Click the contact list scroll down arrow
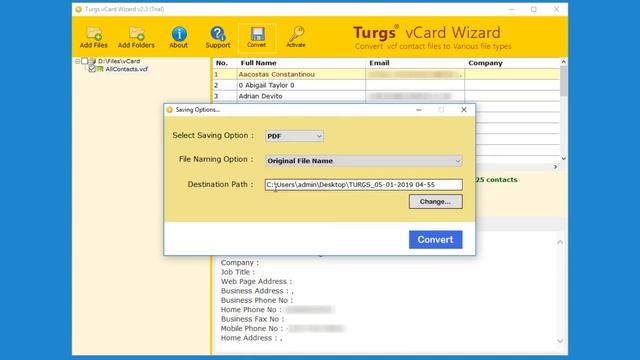640x360 pixels. 564,158
